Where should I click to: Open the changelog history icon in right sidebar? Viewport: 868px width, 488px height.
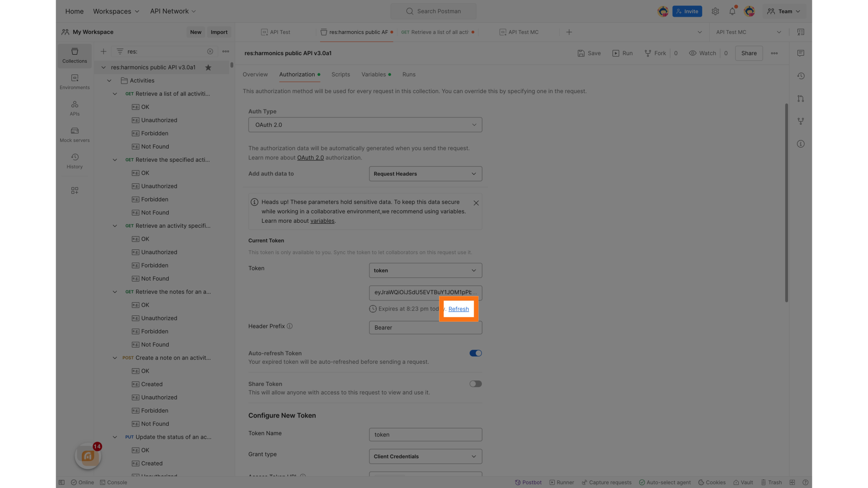(x=801, y=76)
